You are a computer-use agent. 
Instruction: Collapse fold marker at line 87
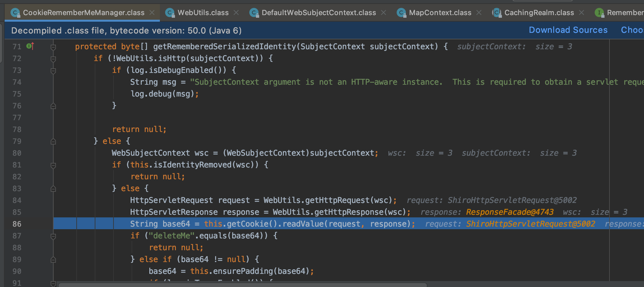(x=53, y=236)
